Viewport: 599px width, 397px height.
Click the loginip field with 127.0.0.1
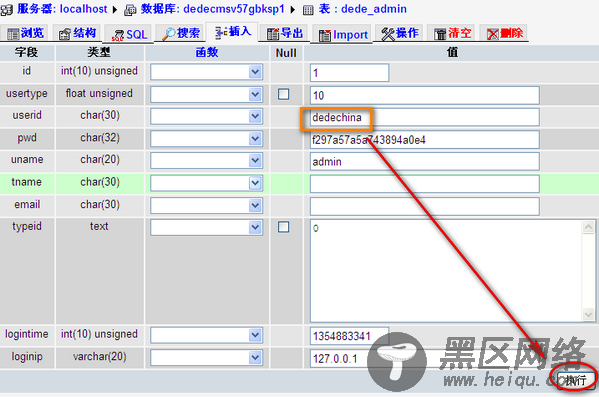[424, 358]
